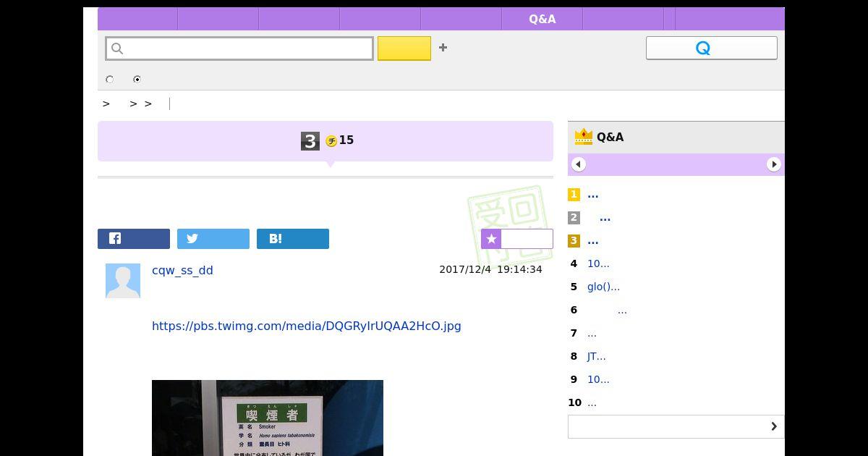Open the ranking item numbered 2
The image size is (868, 456).
tap(605, 218)
